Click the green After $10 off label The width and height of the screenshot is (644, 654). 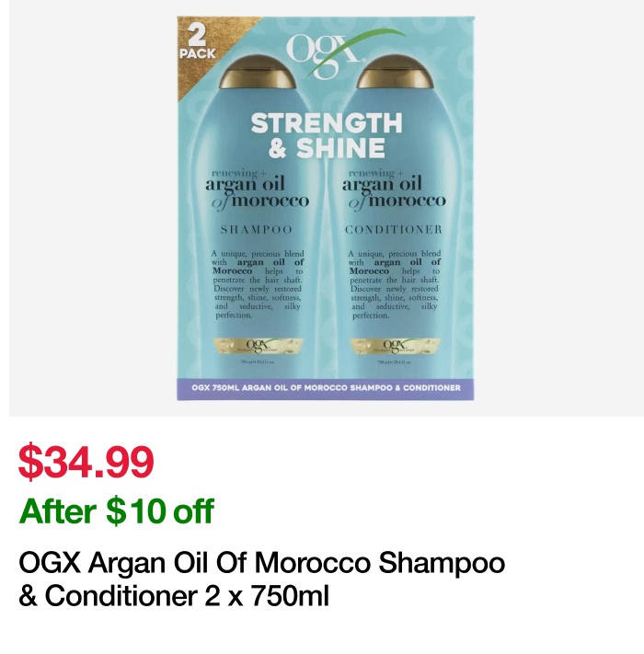pos(116,511)
